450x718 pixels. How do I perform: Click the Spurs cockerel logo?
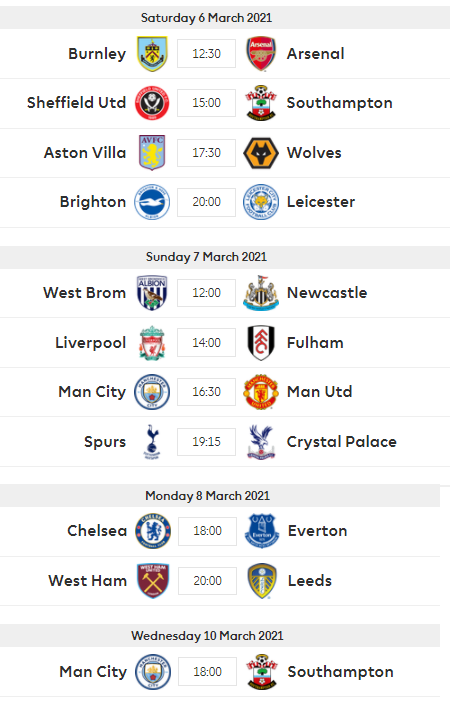click(152, 442)
